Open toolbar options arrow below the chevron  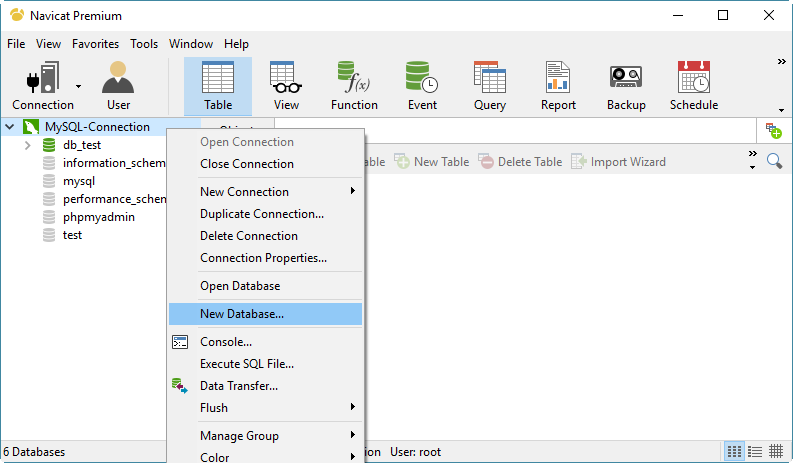coord(781,110)
